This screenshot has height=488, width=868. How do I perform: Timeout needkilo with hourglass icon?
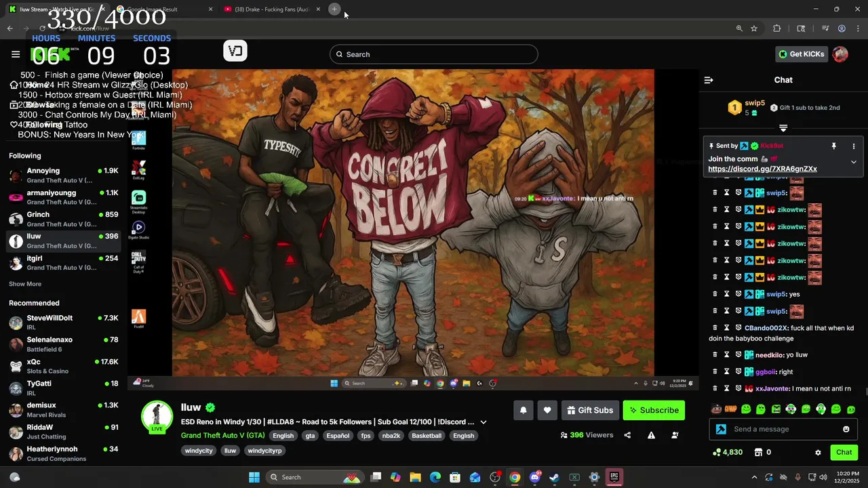tap(726, 354)
